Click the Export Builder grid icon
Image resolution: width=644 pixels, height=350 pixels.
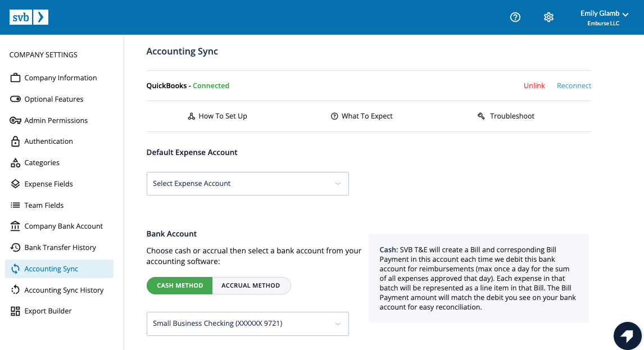(15, 311)
